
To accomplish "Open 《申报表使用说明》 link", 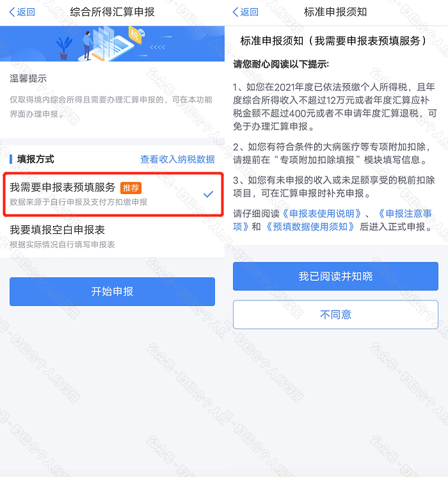I will (322, 214).
